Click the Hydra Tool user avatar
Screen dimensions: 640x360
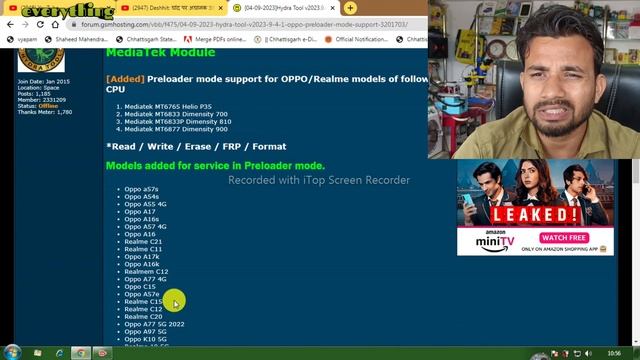[x=41, y=60]
